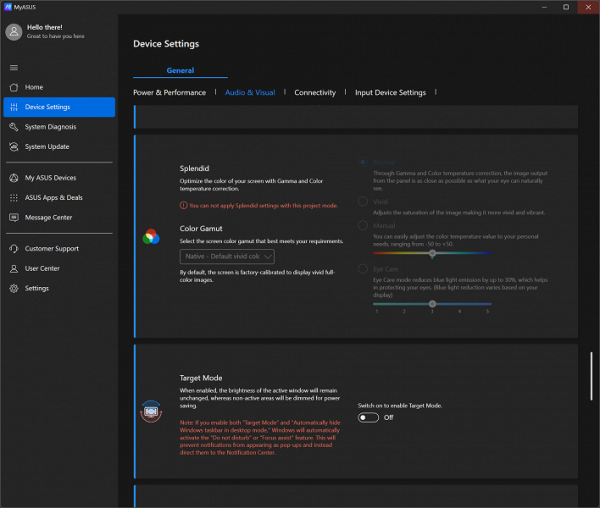Collapse sidebar with the hamburger menu icon

pyautogui.click(x=14, y=67)
